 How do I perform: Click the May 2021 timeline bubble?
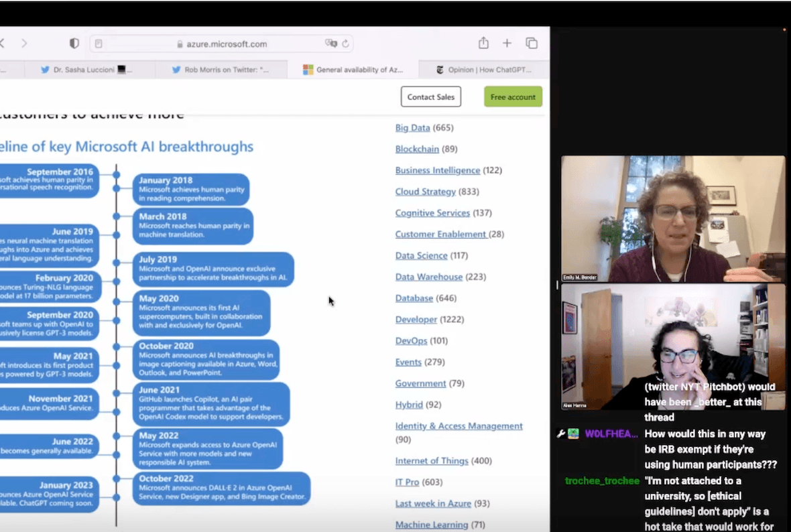pos(50,365)
